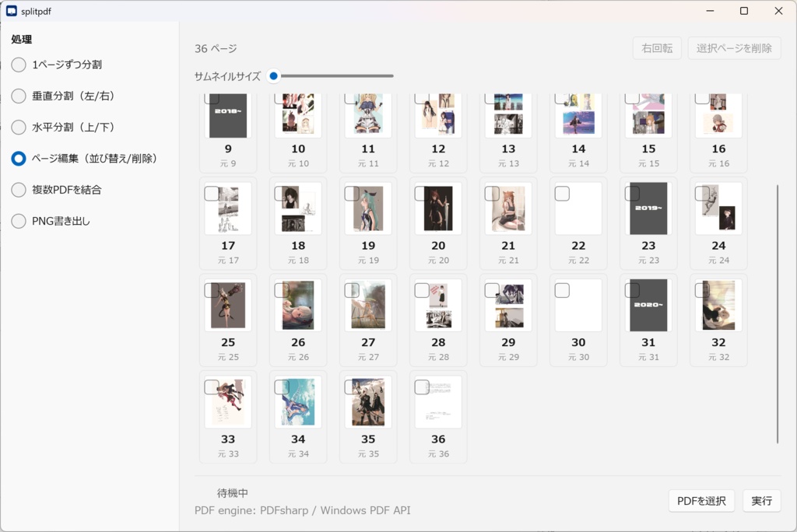The width and height of the screenshot is (797, 532).
Task: Click the 元 24 label
Action: 718,260
